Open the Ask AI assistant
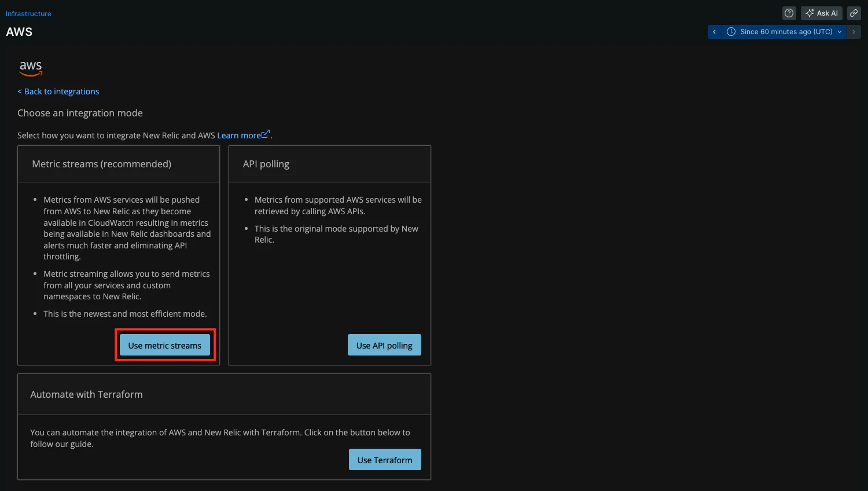Viewport: 868px width, 491px height. (x=822, y=13)
